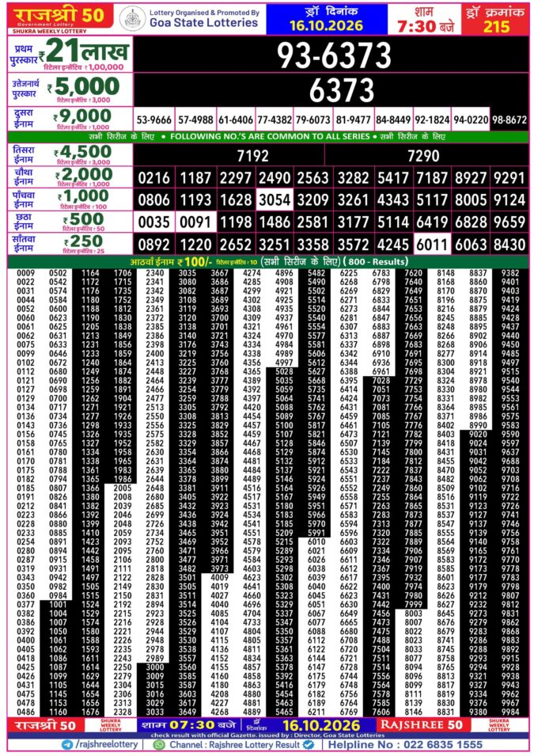The image size is (534, 756).
Task: Select second prize number 57-4988
Action: [x=195, y=120]
